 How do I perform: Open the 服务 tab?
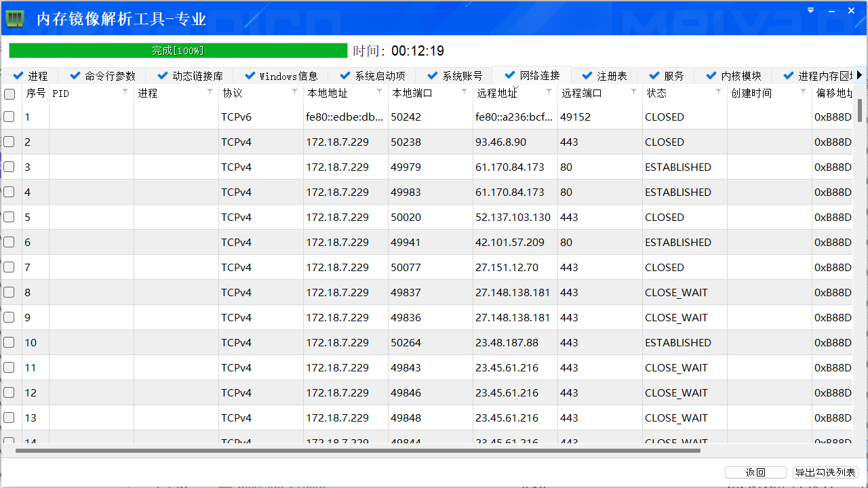(x=666, y=76)
